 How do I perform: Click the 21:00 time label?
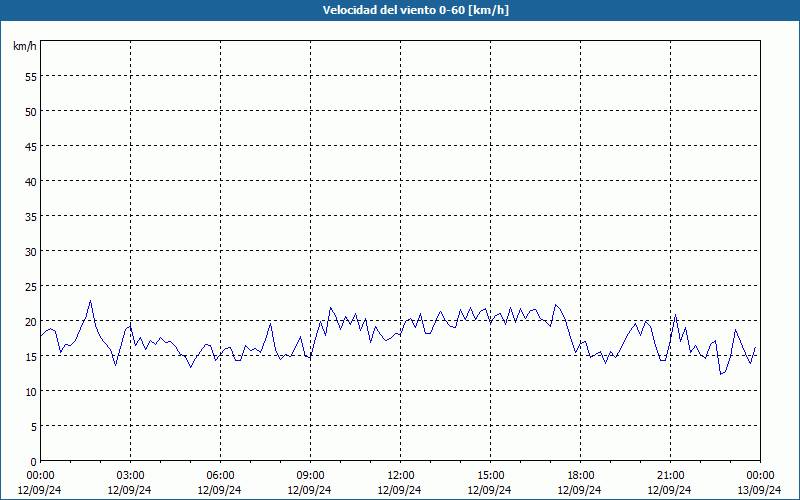coord(671,475)
